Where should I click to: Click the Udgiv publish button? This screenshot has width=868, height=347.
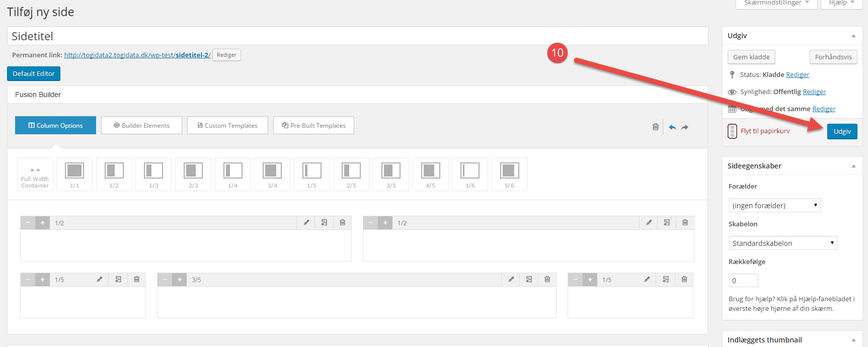click(842, 131)
